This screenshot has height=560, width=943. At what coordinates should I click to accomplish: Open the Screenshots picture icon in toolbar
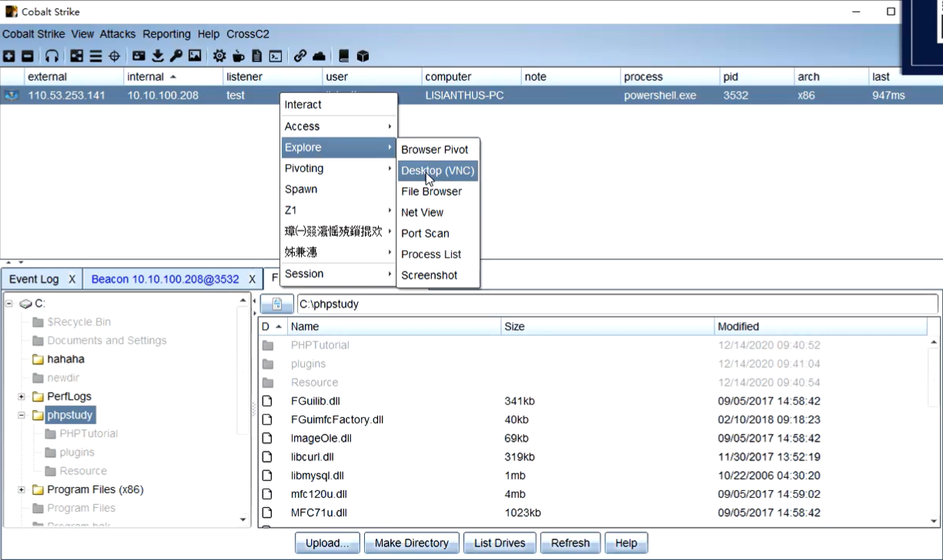(x=195, y=56)
